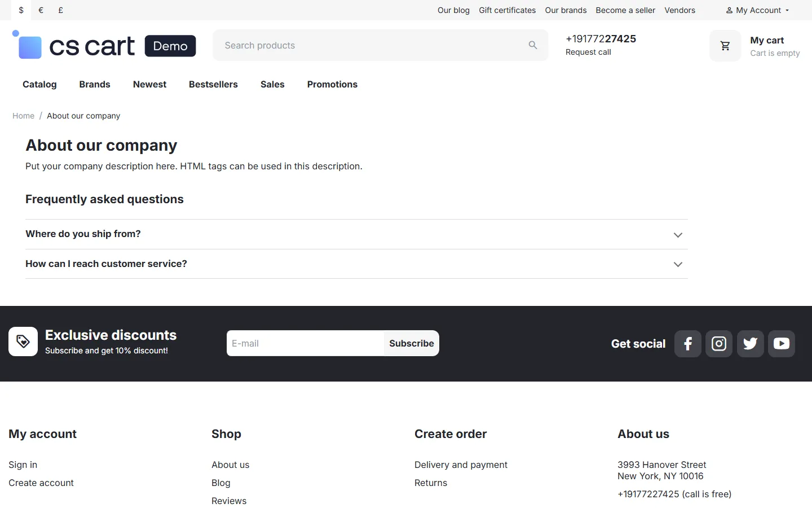Image resolution: width=812 pixels, height=508 pixels.
Task: Click the Request call link
Action: point(588,52)
